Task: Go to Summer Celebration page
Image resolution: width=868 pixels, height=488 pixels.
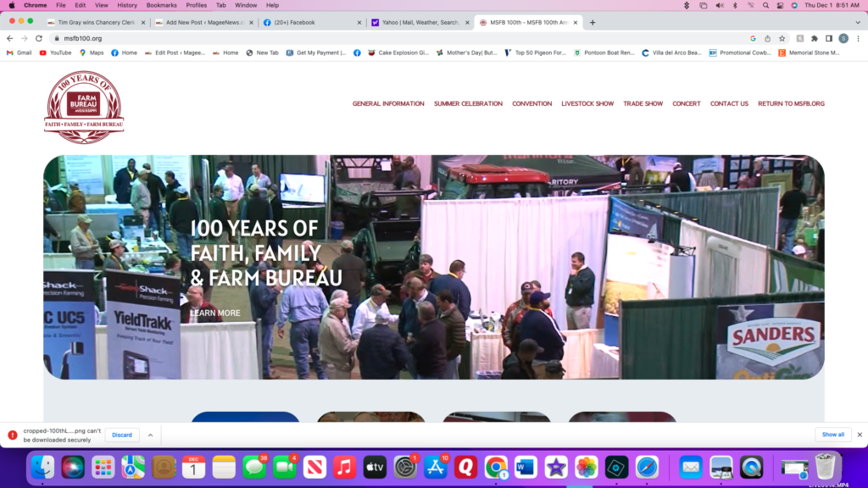Action: pos(468,103)
